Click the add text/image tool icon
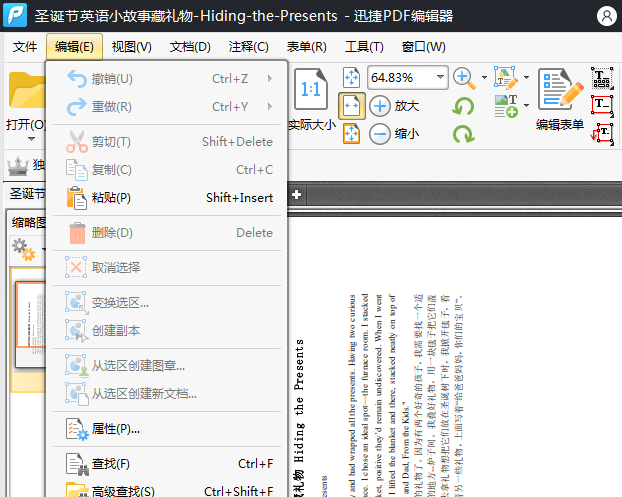This screenshot has height=497, width=622. coord(506,106)
